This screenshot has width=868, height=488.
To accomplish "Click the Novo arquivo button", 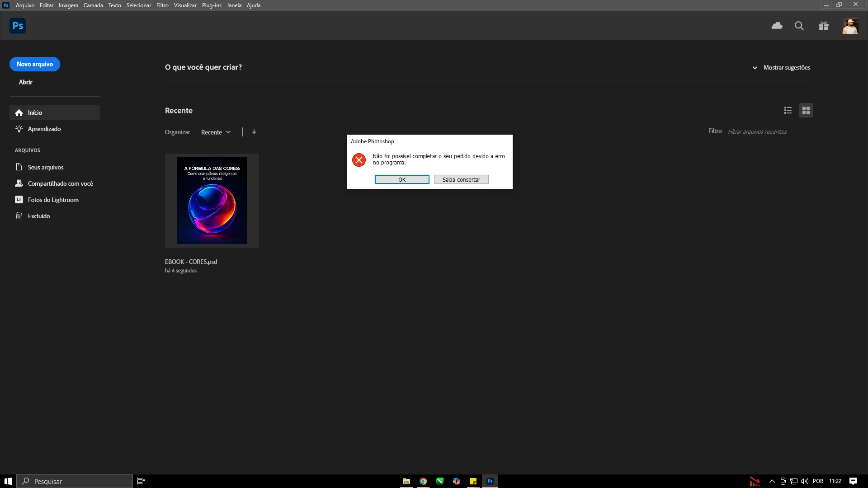I will [x=35, y=64].
